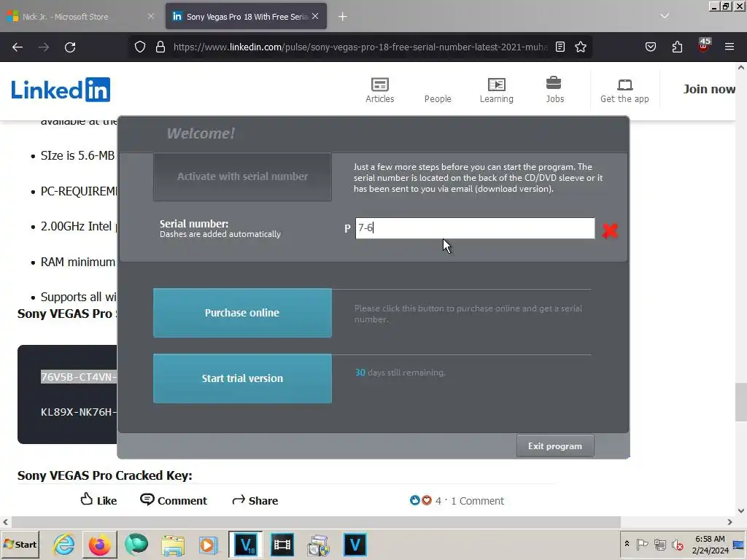Click Get the app link
The image size is (747, 560).
click(624, 90)
